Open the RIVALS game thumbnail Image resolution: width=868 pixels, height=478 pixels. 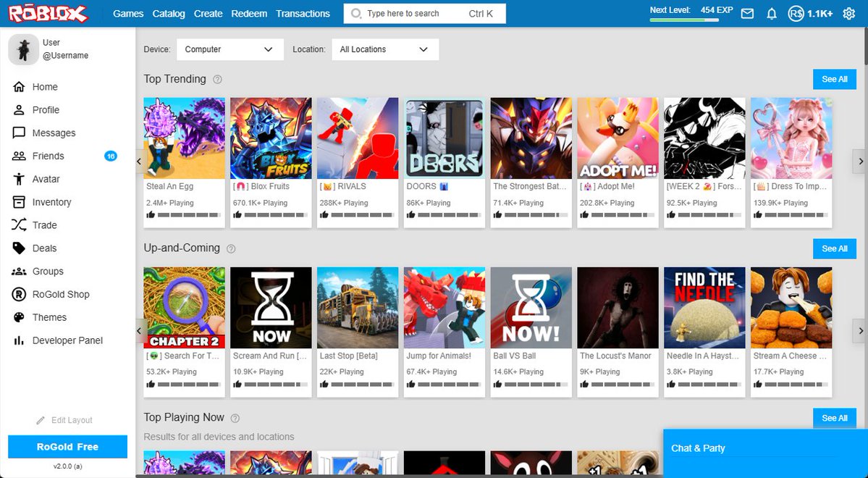[358, 138]
